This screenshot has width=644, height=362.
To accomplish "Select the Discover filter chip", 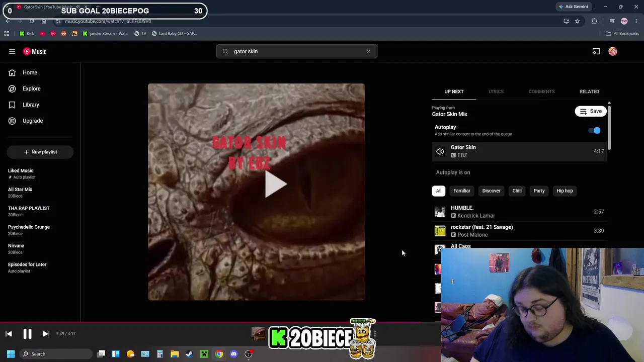I will (492, 191).
